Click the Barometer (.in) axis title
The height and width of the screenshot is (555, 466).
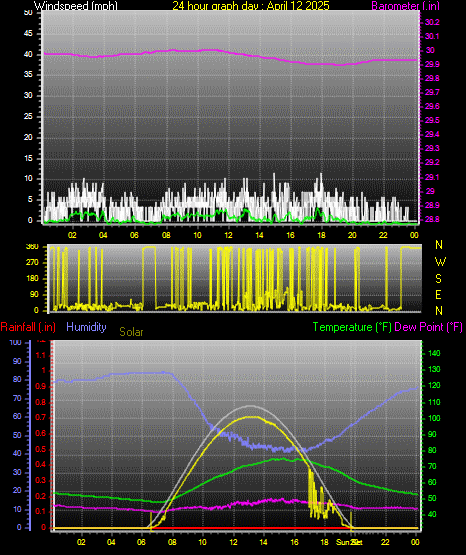click(x=405, y=5)
